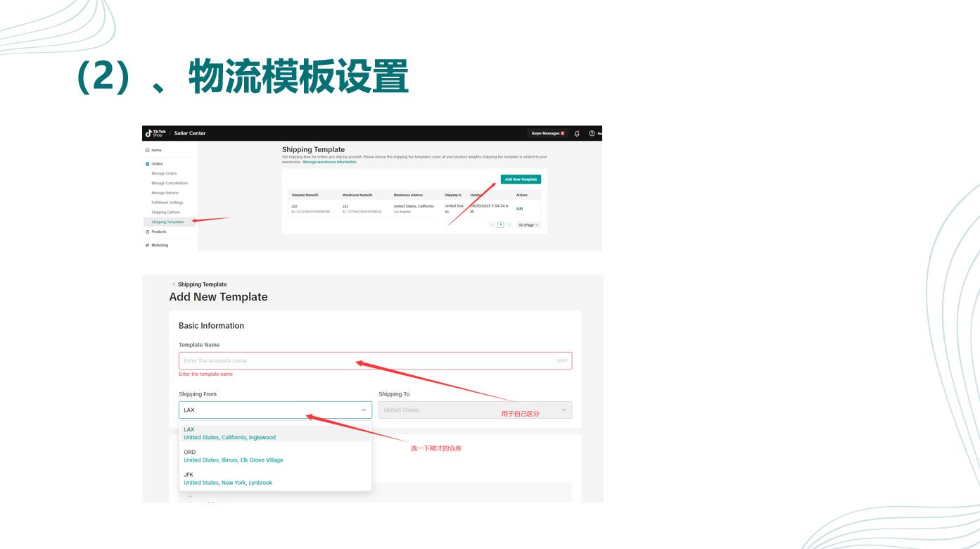The image size is (980, 549).
Task: Choose JFK Lynbrook warehouse option
Action: click(275, 479)
